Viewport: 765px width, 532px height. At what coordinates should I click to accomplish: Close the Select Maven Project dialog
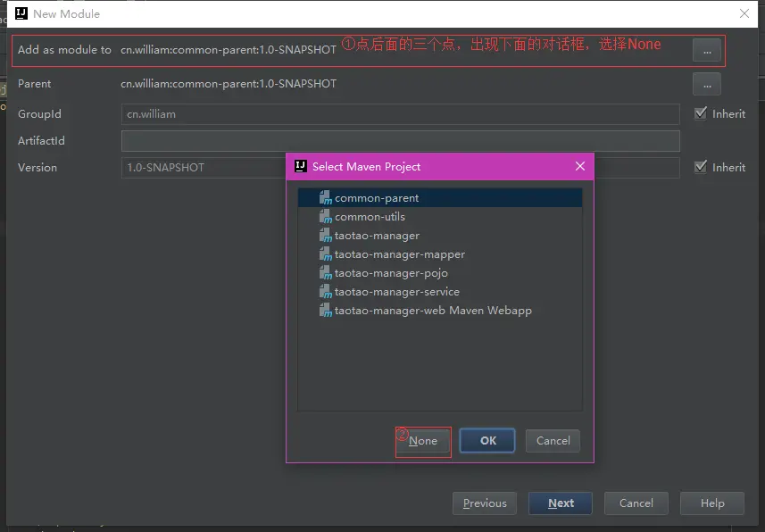[x=580, y=166]
